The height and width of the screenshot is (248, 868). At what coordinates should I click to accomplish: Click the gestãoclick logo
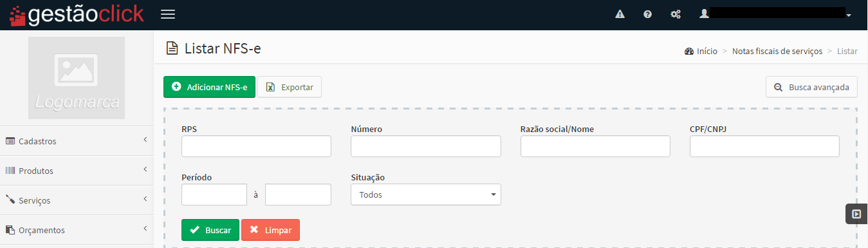pyautogui.click(x=77, y=14)
